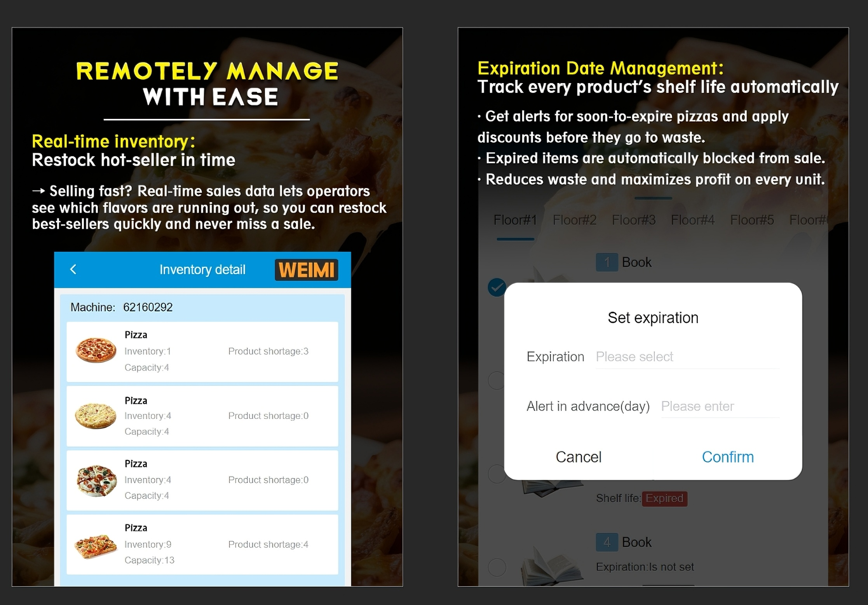The image size is (868, 605).
Task: Switch to the Floor#2 tab
Action: click(x=574, y=220)
